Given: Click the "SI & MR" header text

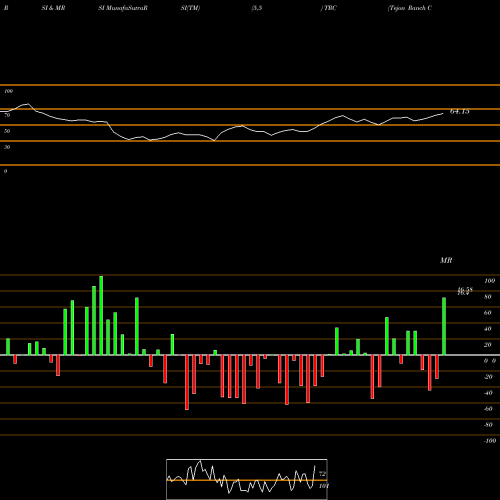Looking at the screenshot, I should [x=53, y=8].
